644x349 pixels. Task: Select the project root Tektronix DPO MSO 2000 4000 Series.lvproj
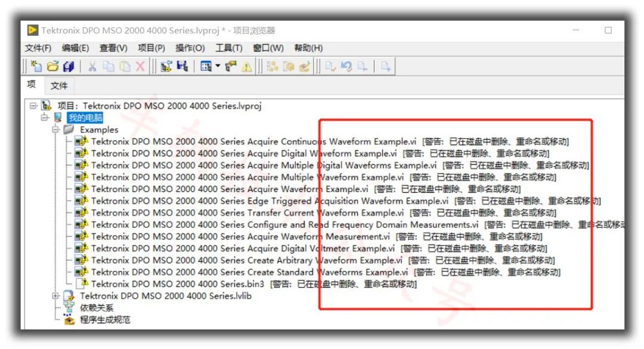(x=159, y=106)
